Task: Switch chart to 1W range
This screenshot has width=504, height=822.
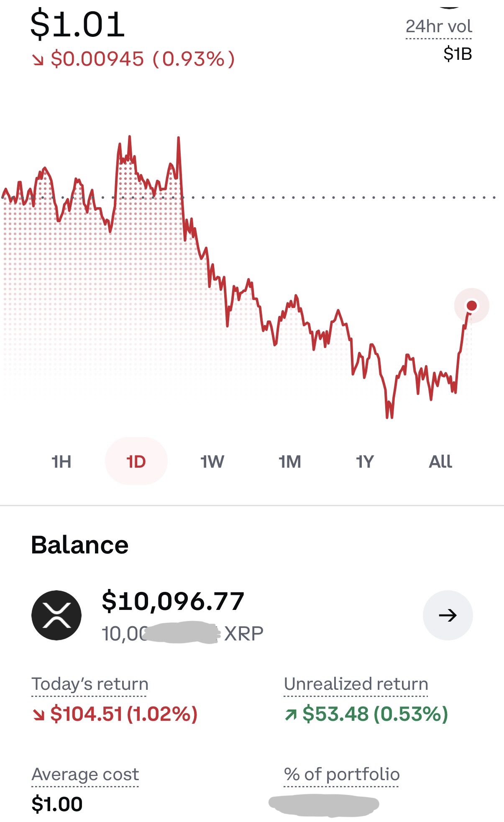Action: [x=212, y=461]
